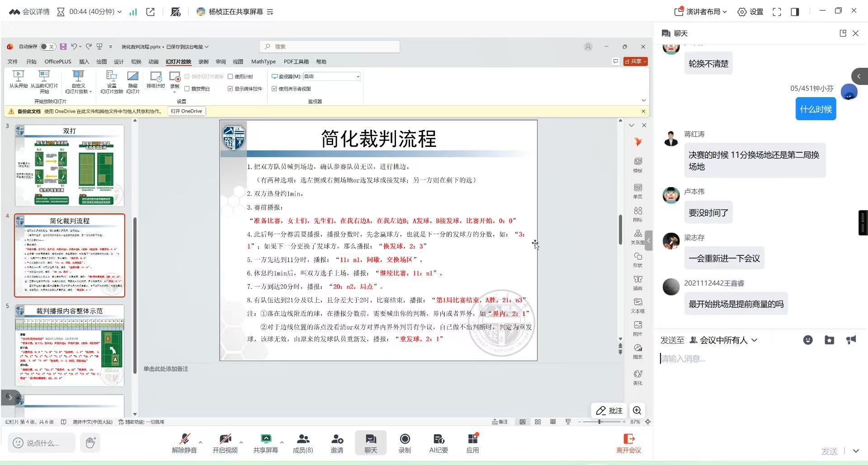Open the 监视器 monitor dropdown
Screen dimensions: 868x465
332,76
